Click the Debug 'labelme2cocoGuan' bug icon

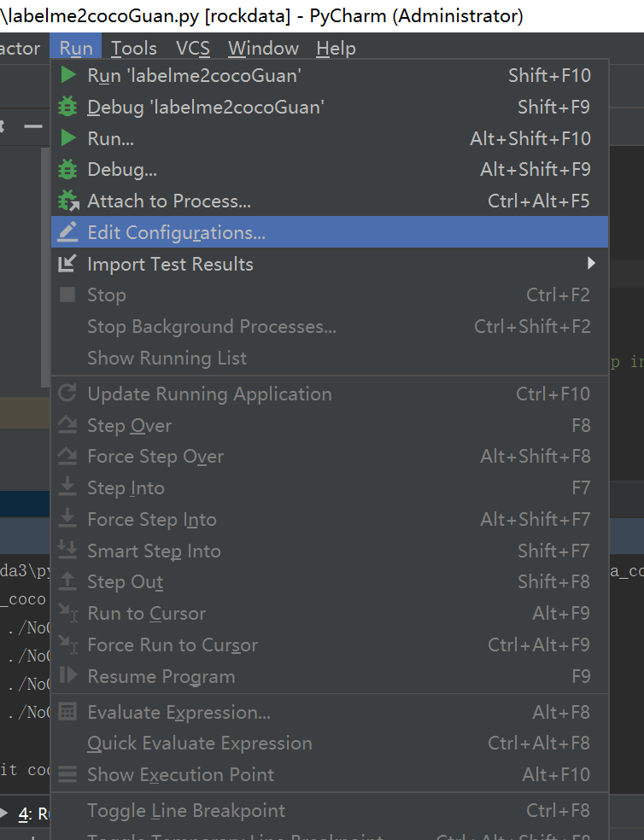click(x=67, y=107)
